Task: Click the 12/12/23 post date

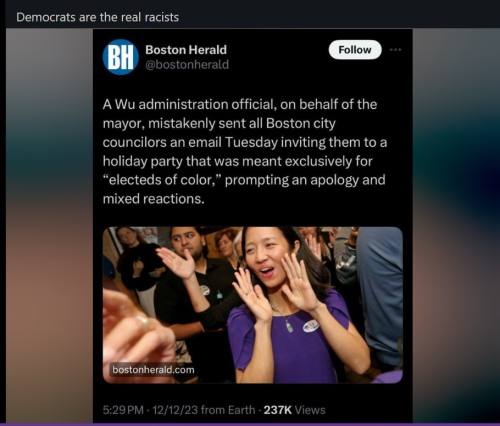Action: (x=175, y=410)
